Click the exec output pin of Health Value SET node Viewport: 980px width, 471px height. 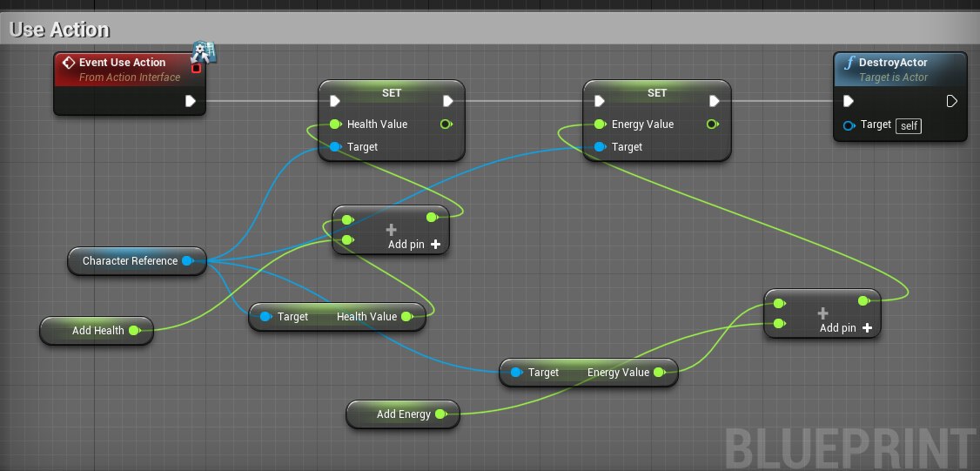pyautogui.click(x=448, y=101)
